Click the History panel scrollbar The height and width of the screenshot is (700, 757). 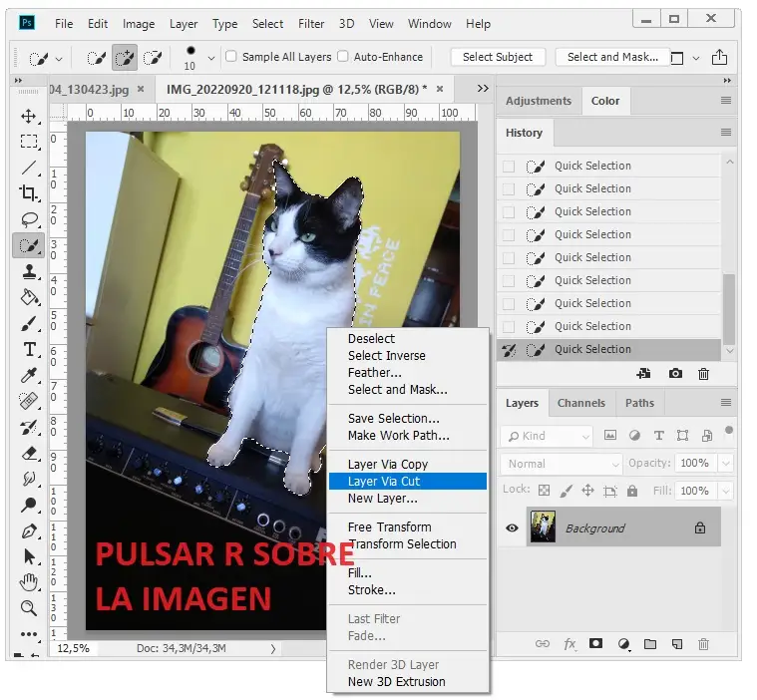(x=729, y=307)
